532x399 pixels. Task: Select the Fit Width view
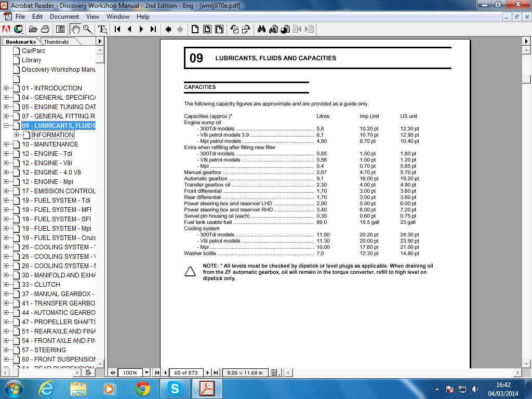[x=219, y=29]
